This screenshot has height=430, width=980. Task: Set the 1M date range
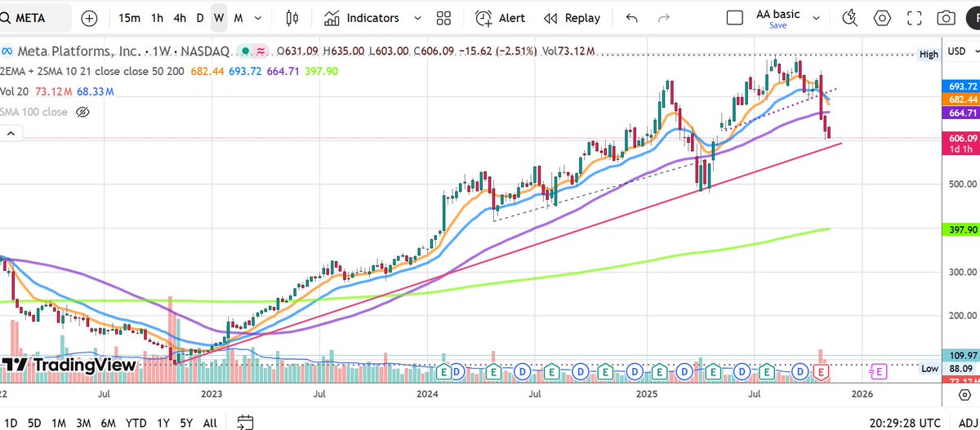coord(59,422)
